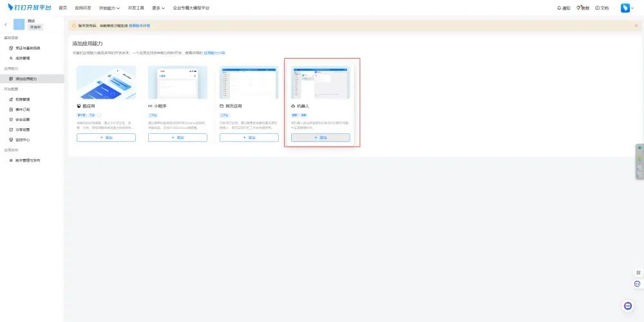Click the 网页应用 preview image
The image size is (644, 322).
249,82
